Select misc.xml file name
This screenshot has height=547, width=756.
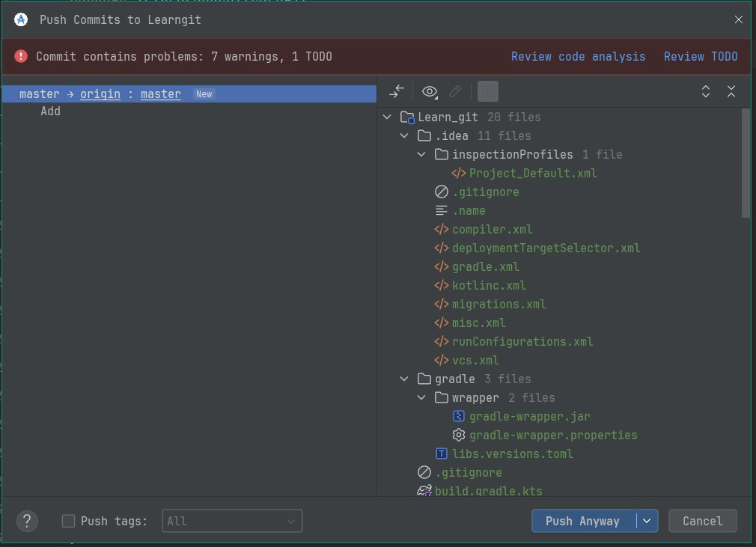[479, 323]
